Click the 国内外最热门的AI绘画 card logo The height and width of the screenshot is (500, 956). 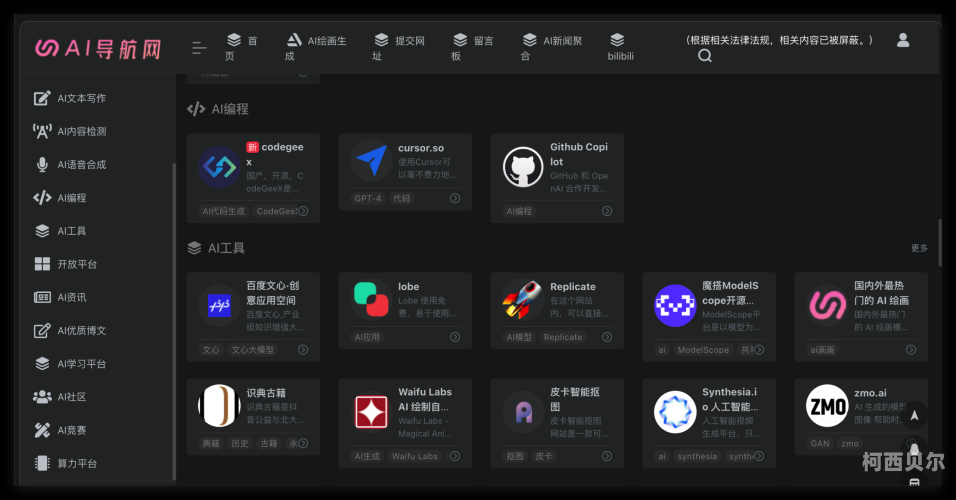[827, 305]
